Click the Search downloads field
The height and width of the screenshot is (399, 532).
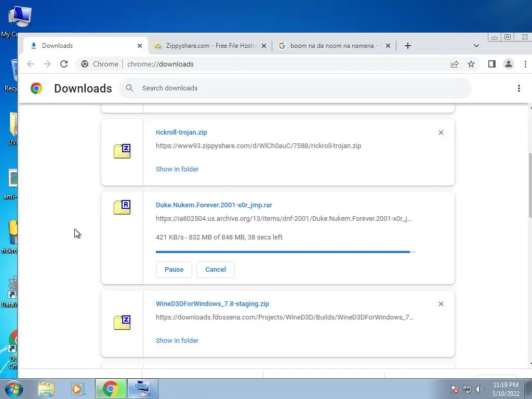click(295, 88)
